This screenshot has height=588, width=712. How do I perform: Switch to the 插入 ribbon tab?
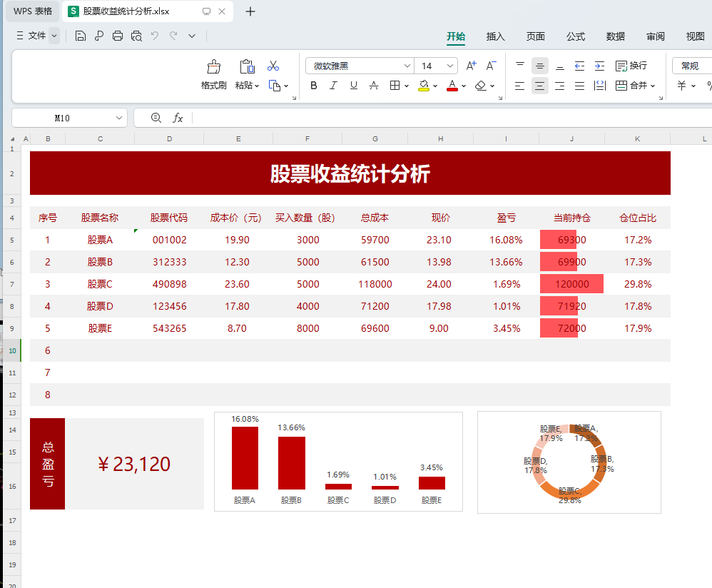coord(495,37)
